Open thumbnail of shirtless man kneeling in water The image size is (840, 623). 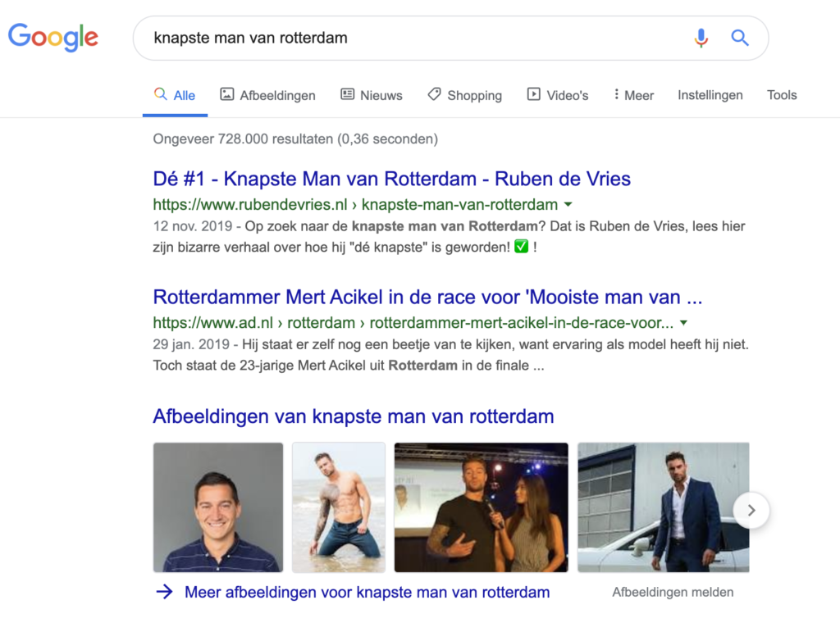click(x=339, y=507)
